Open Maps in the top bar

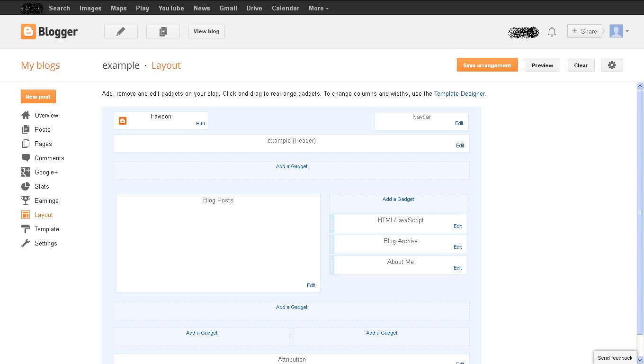[118, 8]
